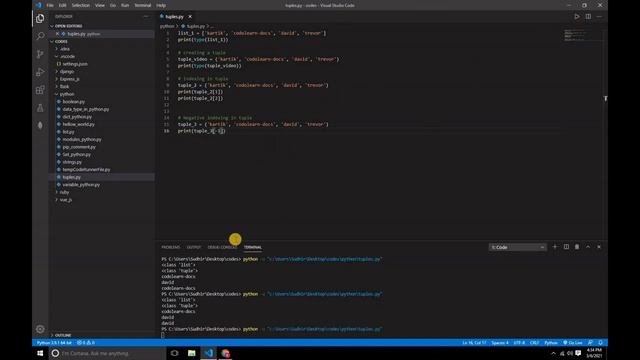Open File Explorer from taskbar
The width and height of the screenshot is (640, 360).
click(191, 353)
